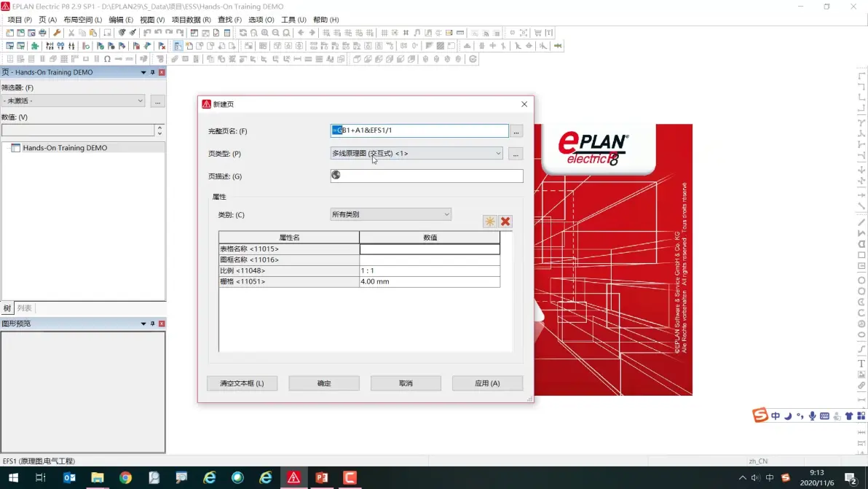Click the 应用 (A) button

tap(487, 383)
